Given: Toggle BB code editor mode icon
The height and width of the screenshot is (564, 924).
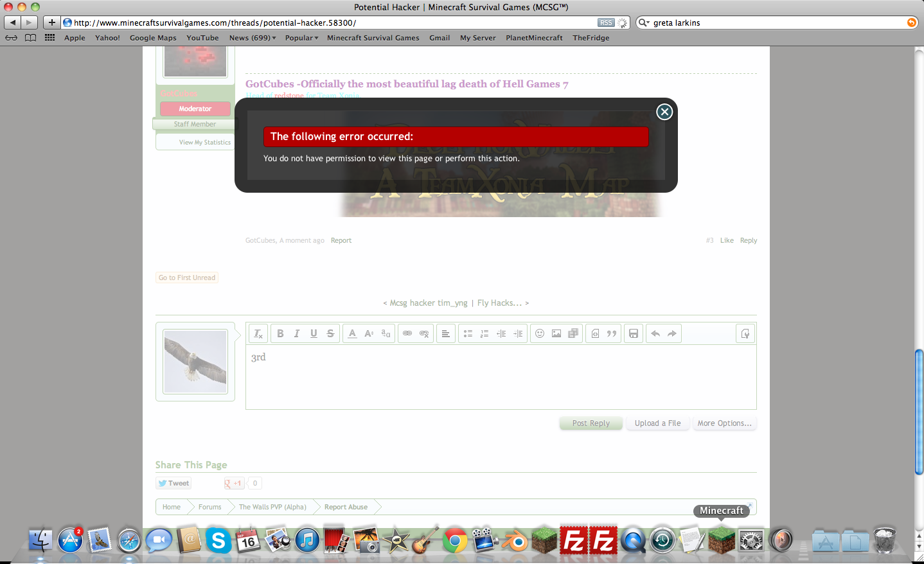Looking at the screenshot, I should tap(745, 333).
